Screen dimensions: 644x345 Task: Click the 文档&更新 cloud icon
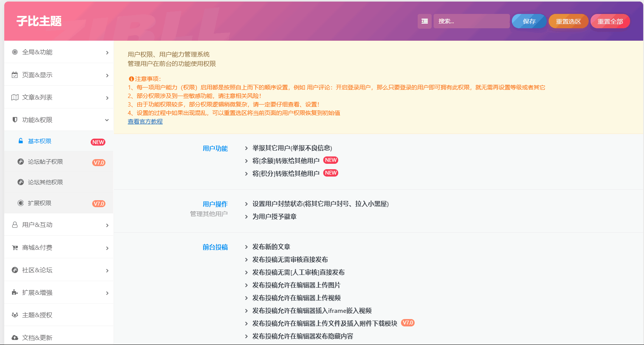[x=15, y=338]
